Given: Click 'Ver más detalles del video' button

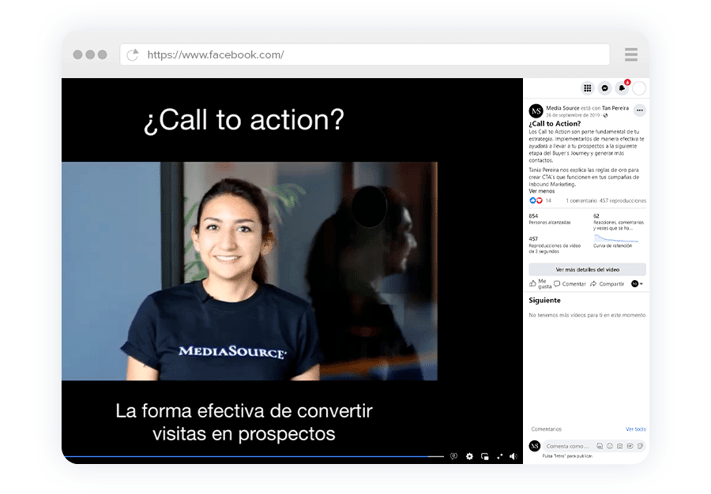Looking at the screenshot, I should pyautogui.click(x=587, y=269).
